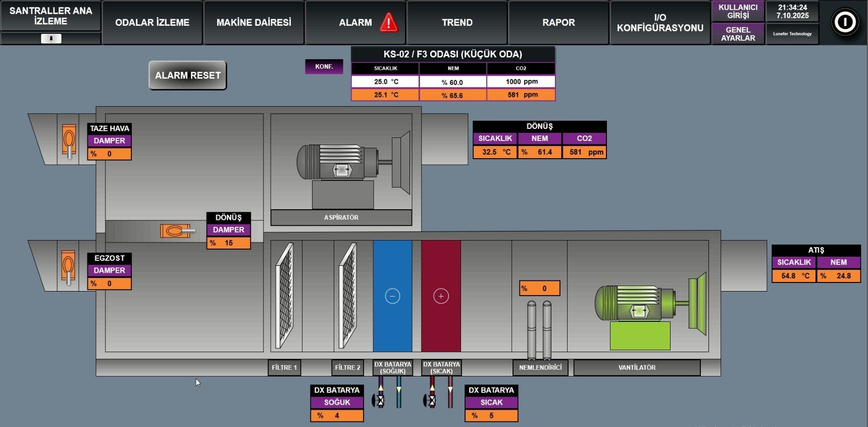Select the Aspiratör fan motor
This screenshot has height=427, width=868.
[x=353, y=169]
